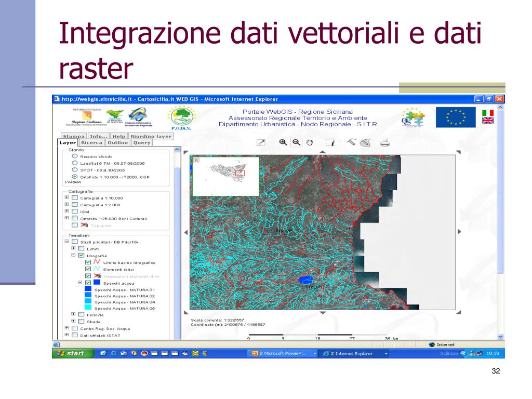Pan map north with top arrow
Screen dimensions: 532x399
click(323, 152)
